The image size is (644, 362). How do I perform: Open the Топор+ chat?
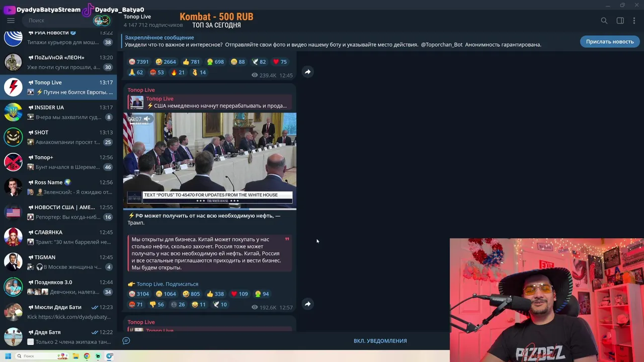(58, 162)
